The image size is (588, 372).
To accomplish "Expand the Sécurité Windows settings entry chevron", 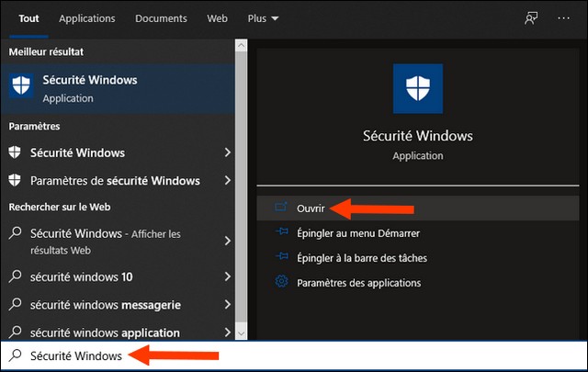I will click(x=227, y=152).
